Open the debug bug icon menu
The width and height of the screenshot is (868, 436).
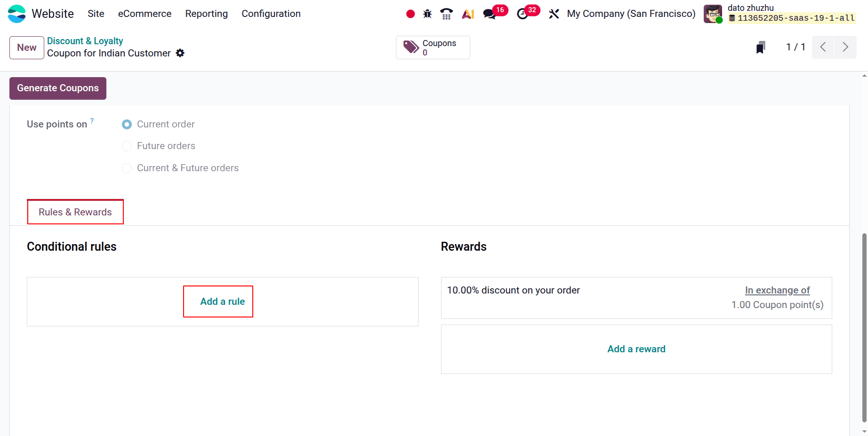[427, 14]
